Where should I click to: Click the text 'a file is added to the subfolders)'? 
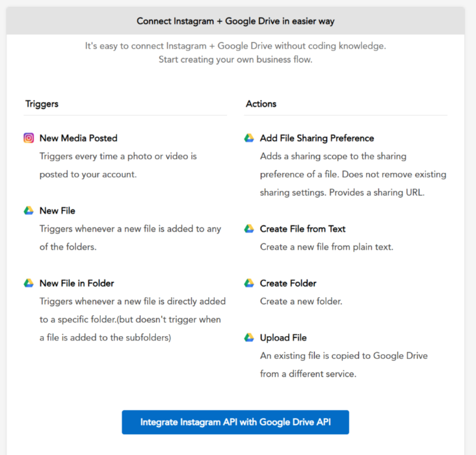pyautogui.click(x=105, y=337)
